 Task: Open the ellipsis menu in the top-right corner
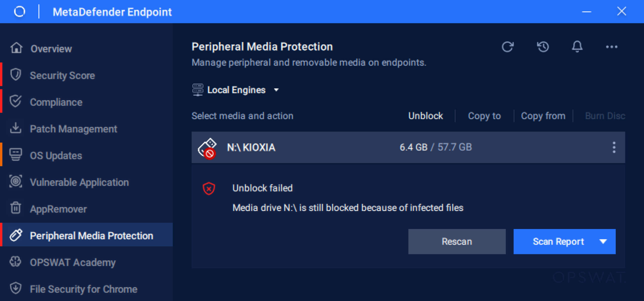(x=612, y=47)
